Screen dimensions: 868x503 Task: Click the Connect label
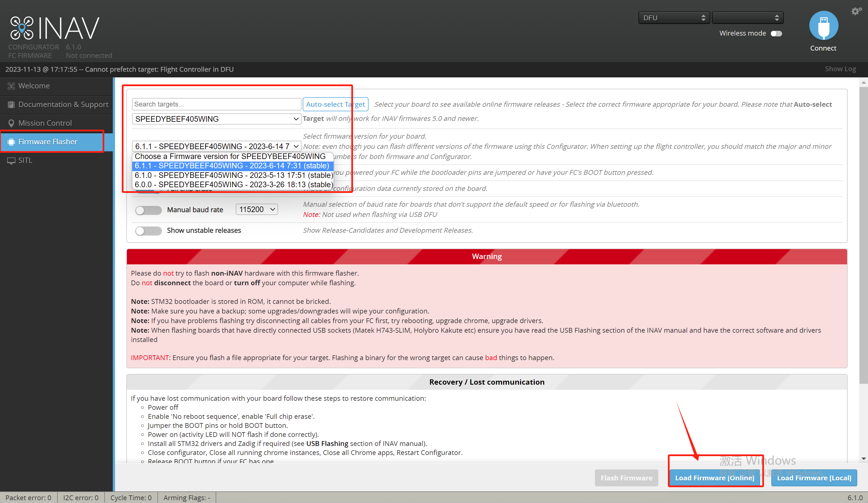click(823, 48)
